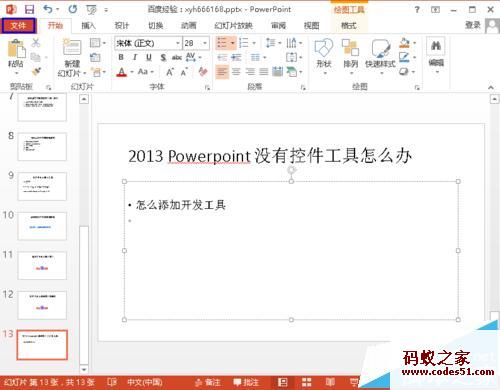The height and width of the screenshot is (390, 500).
Task: Click the Shape Fill paint bucket
Action: 404,43
